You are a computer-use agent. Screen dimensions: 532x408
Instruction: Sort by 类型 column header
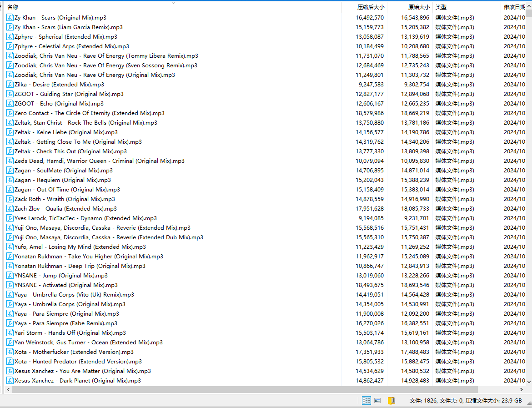[x=441, y=7]
